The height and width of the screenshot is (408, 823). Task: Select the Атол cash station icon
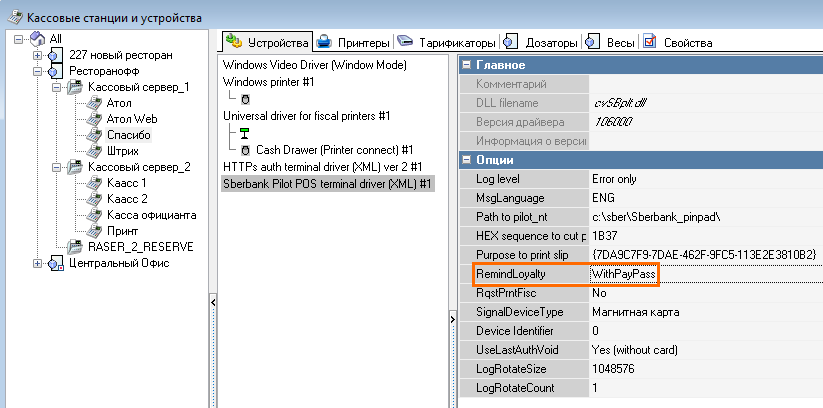coord(94,103)
